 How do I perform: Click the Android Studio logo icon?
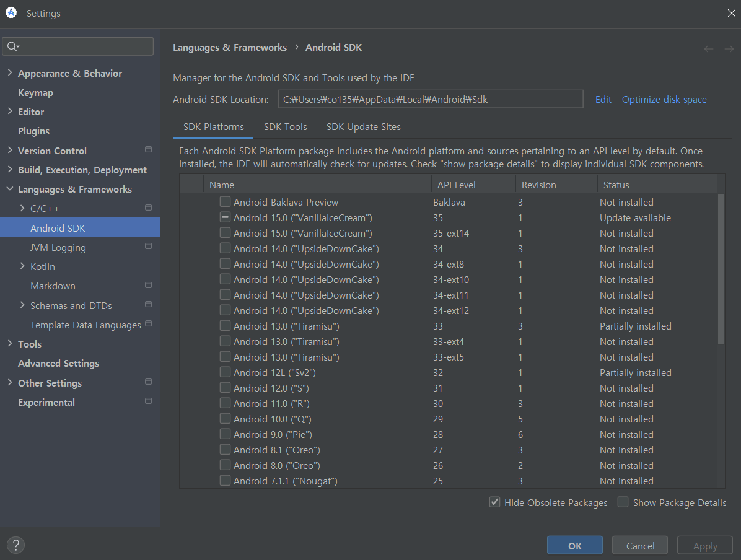click(11, 13)
